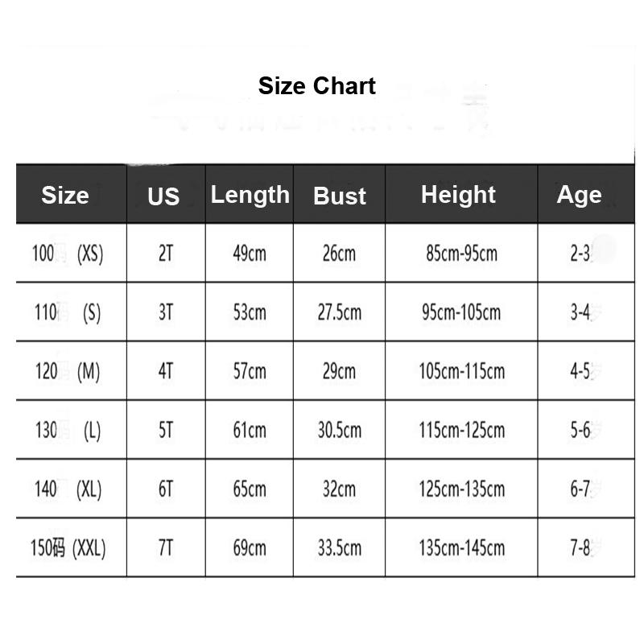The height and width of the screenshot is (644, 644).
Task: Select the "Height" column header
Action: tap(458, 195)
